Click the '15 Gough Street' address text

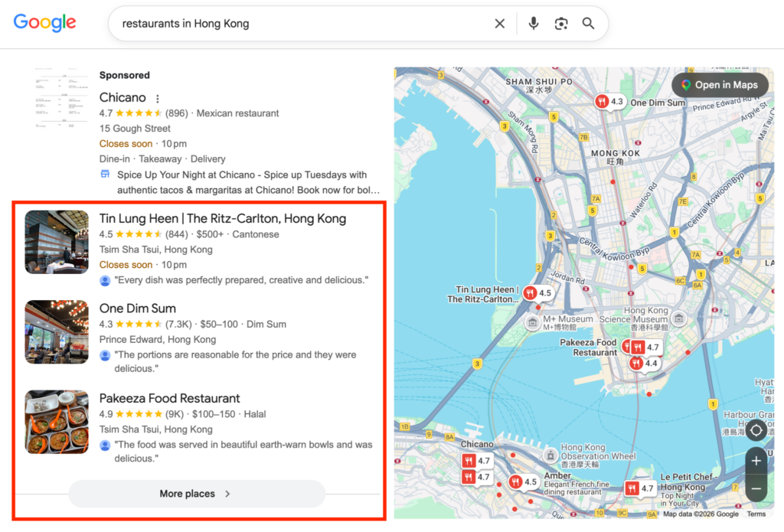[x=135, y=129]
